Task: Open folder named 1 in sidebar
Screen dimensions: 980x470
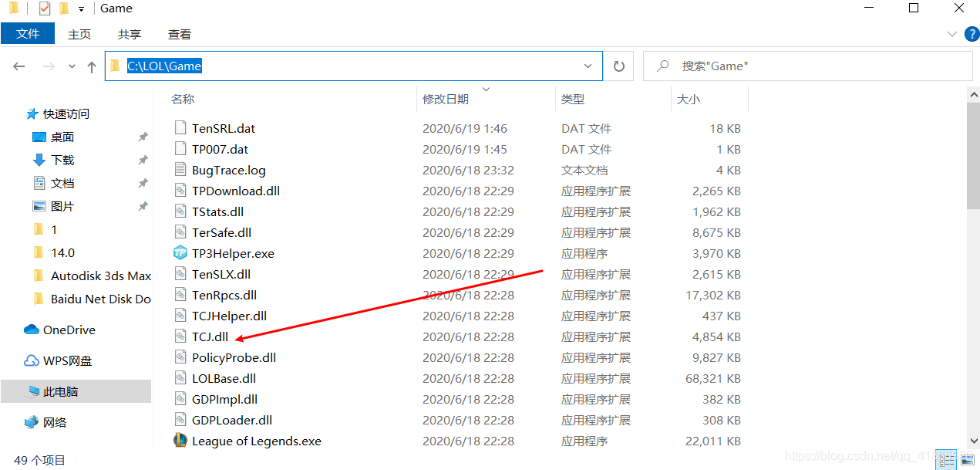Action: tap(54, 229)
